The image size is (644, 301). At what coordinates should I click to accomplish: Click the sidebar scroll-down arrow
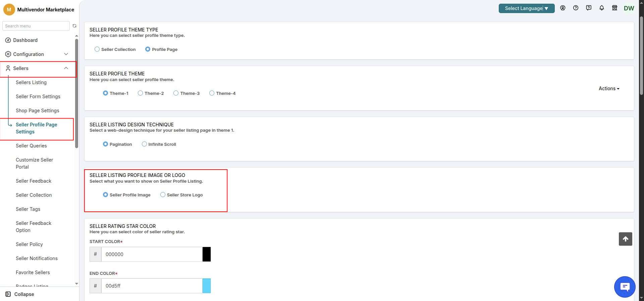(x=76, y=284)
